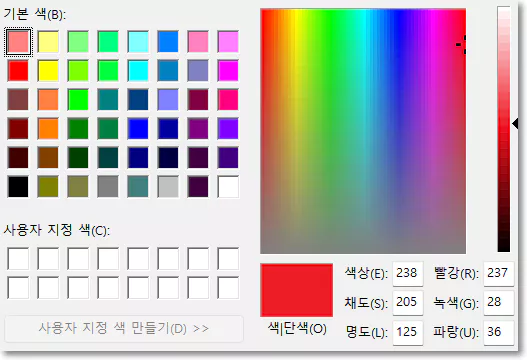Select the medium gray swatch in the bottom row
This screenshot has height=360, width=527.
tap(108, 187)
